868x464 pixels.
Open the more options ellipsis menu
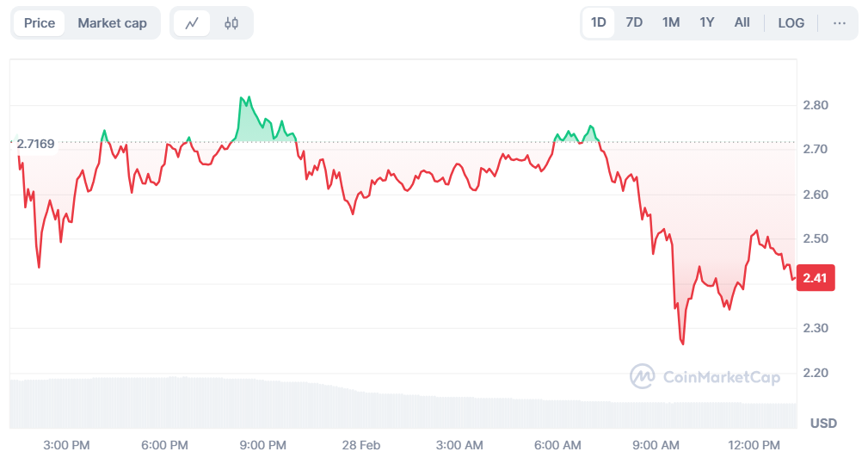point(840,23)
